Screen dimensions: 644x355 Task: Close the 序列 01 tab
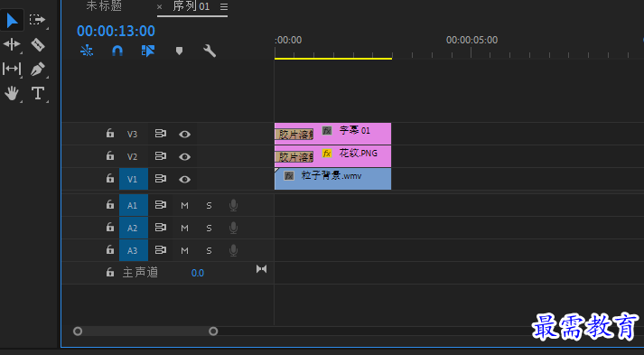click(159, 7)
